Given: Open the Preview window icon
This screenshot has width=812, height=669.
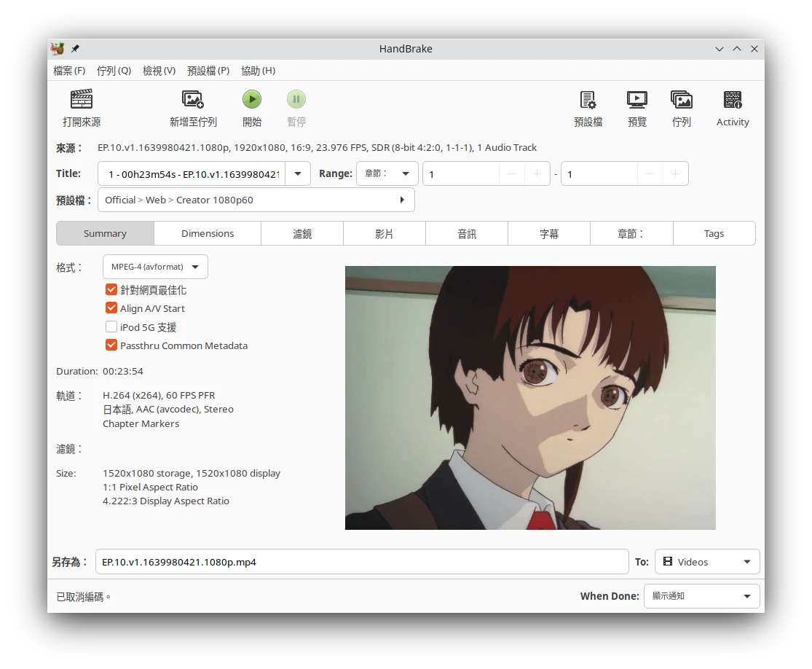Looking at the screenshot, I should 636,100.
